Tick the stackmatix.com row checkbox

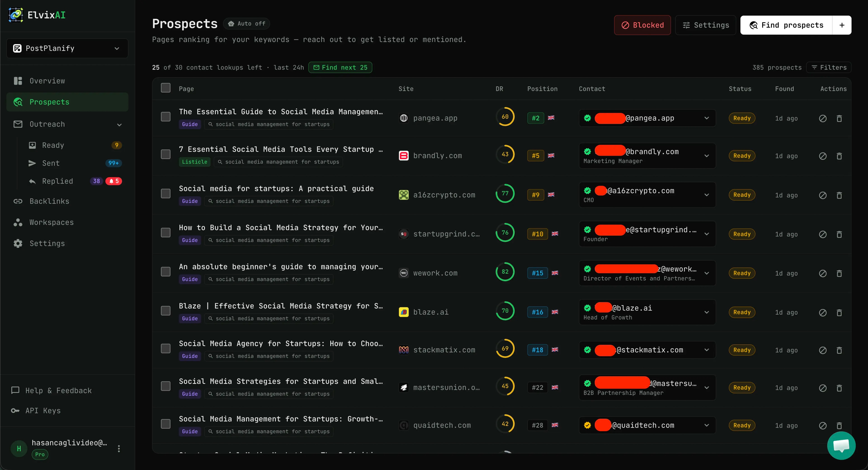point(165,348)
